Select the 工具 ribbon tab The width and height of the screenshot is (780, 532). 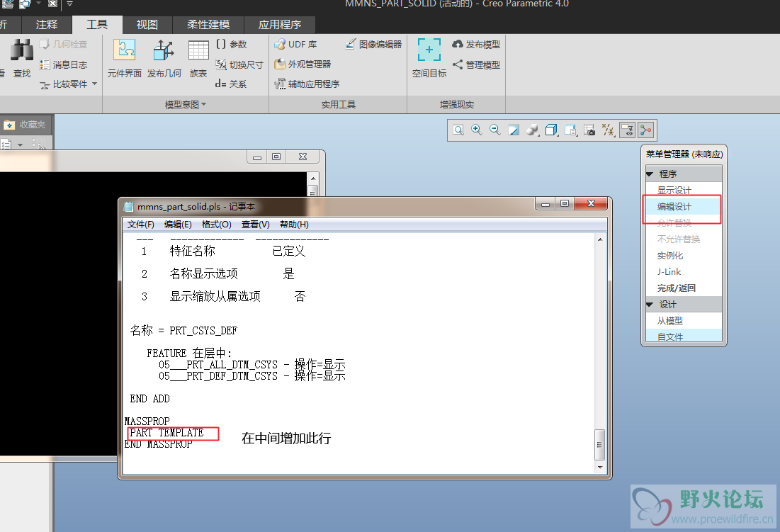pyautogui.click(x=97, y=24)
